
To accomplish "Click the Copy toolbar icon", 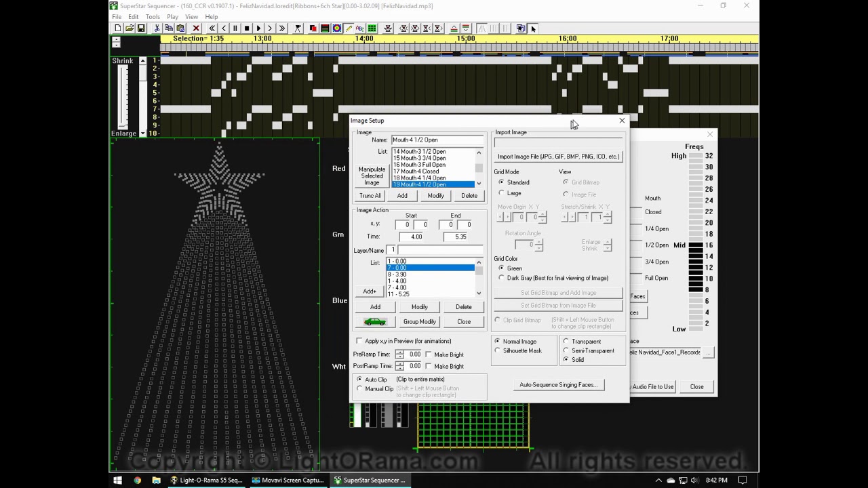I will point(168,28).
